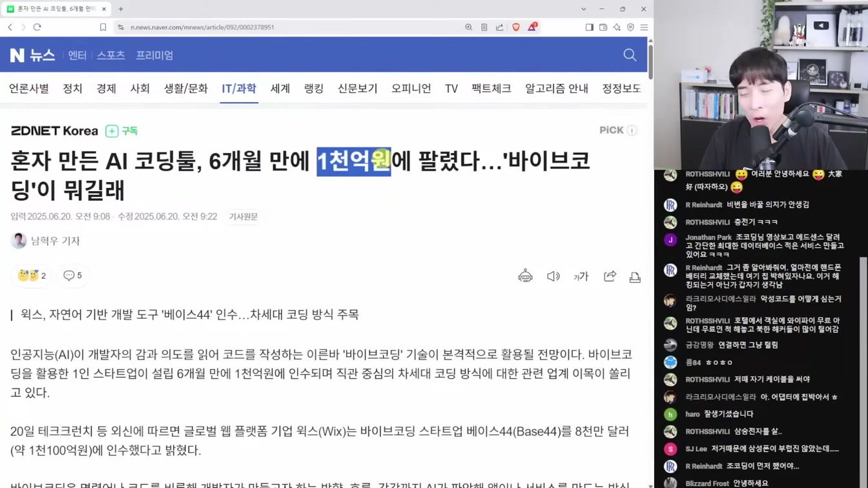Open reader mode icon in address bar
Image resolution: width=868 pixels, height=488 pixels.
(484, 27)
